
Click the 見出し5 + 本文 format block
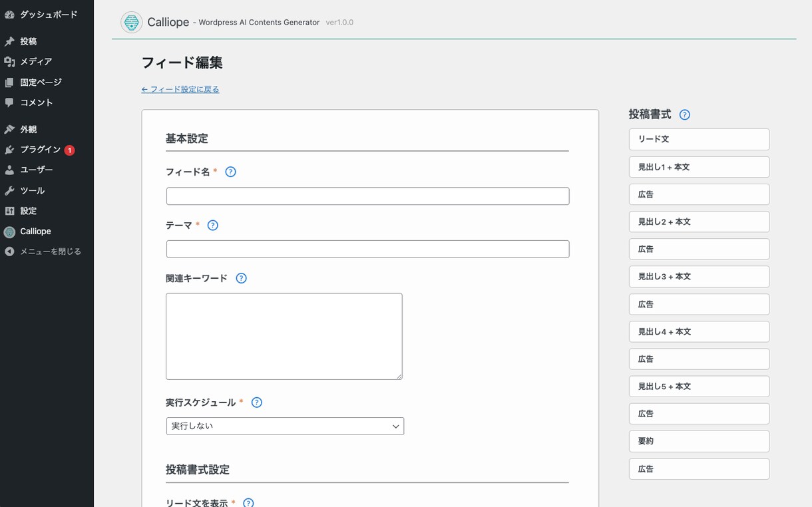pyautogui.click(x=699, y=386)
